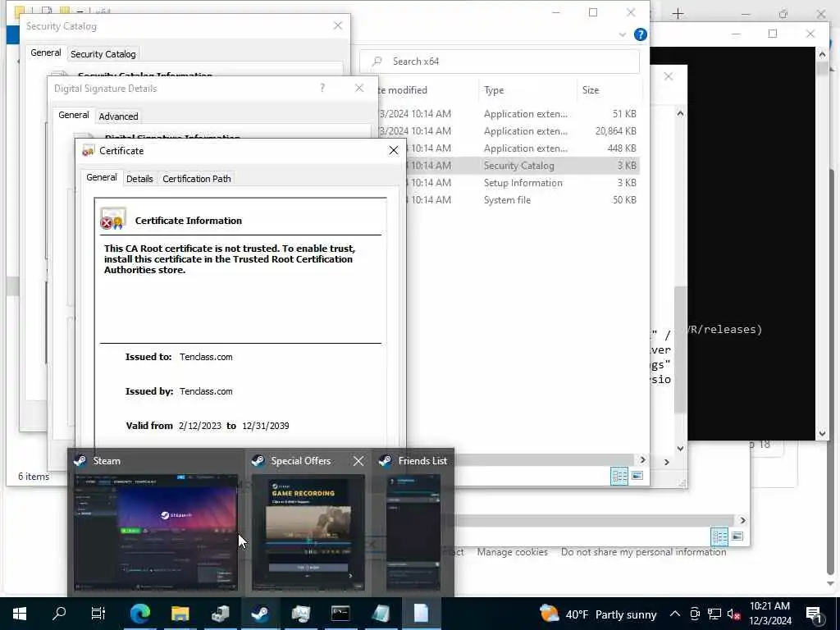Open Advanced tab in Digital Signature Details

[118, 116]
